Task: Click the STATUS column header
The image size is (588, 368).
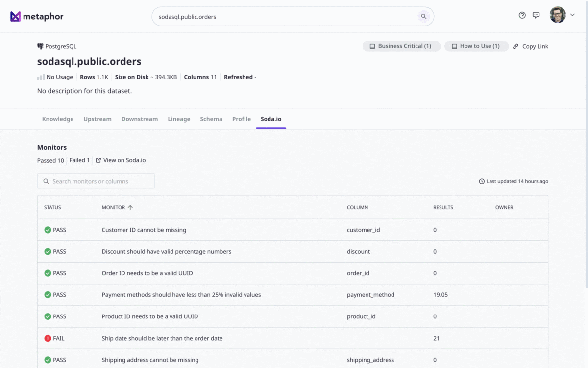Action: (52, 208)
